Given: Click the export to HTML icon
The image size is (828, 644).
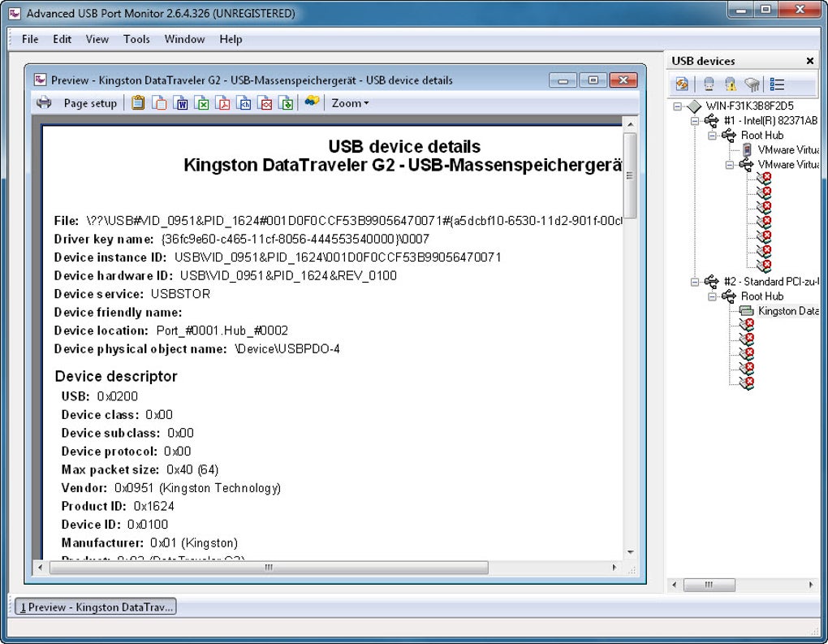Looking at the screenshot, I should click(244, 102).
